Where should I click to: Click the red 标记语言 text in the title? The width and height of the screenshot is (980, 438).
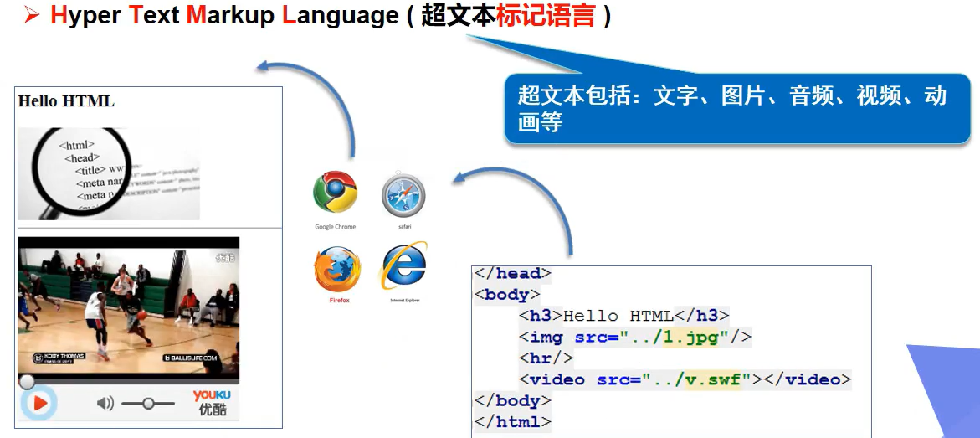[x=545, y=16]
